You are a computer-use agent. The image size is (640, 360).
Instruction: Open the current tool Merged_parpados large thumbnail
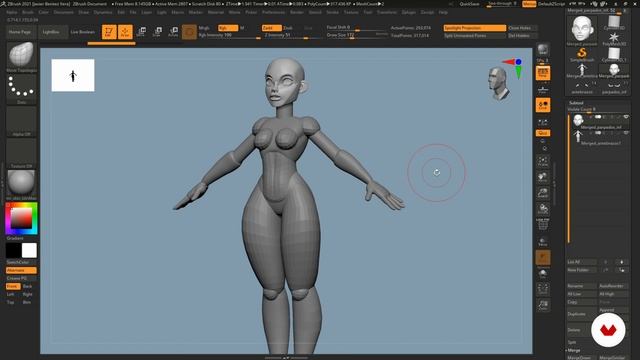click(x=582, y=29)
